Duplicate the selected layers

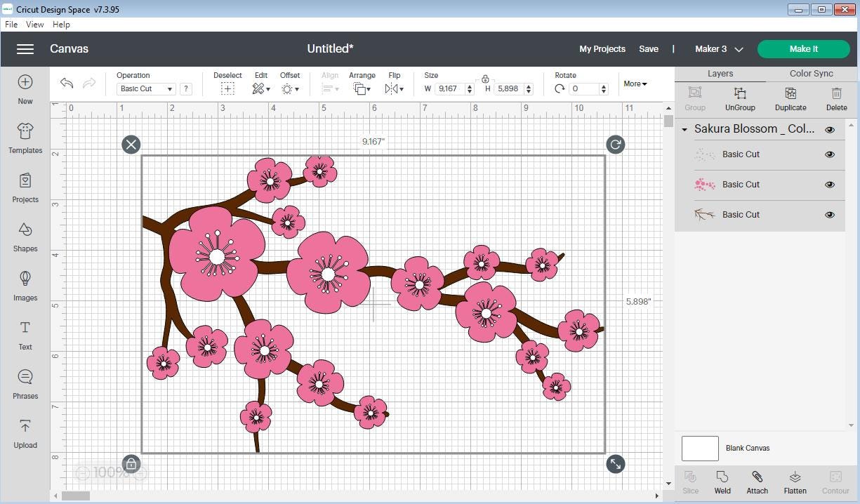(790, 98)
